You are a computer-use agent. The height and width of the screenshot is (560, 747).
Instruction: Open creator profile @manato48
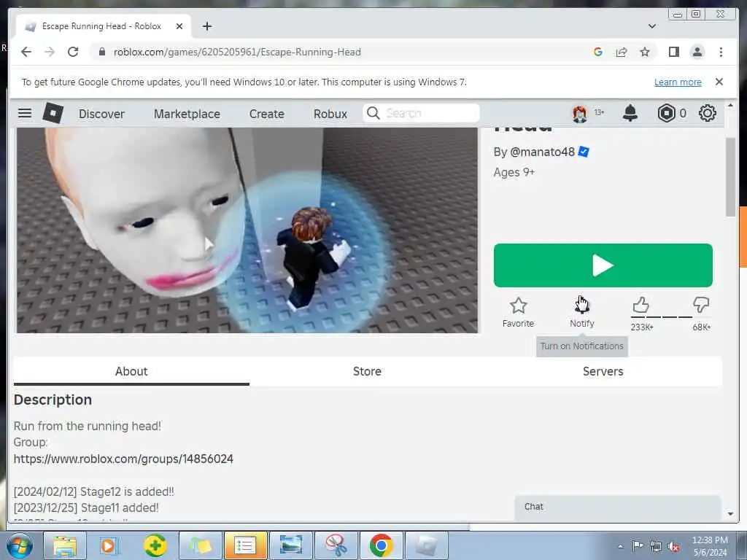542,152
